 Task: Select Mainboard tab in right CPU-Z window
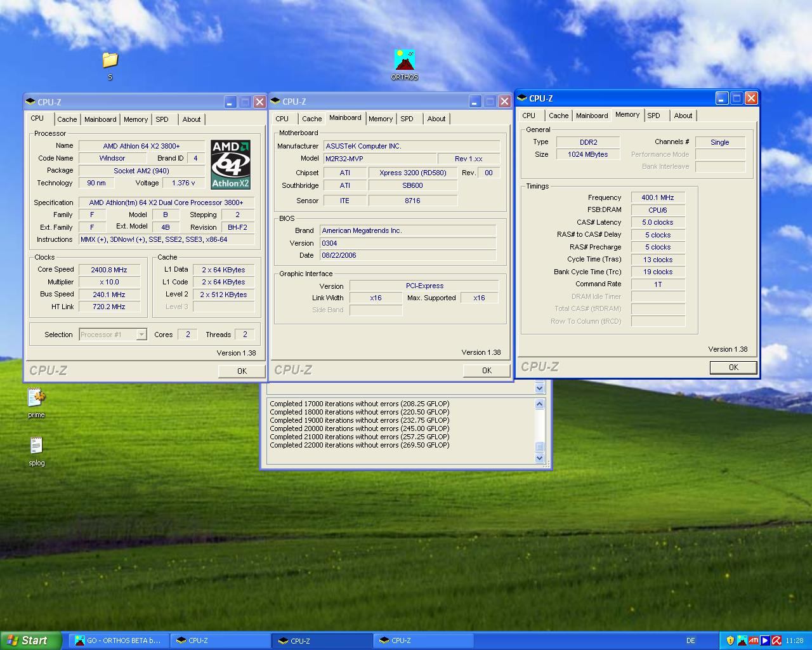pyautogui.click(x=592, y=116)
